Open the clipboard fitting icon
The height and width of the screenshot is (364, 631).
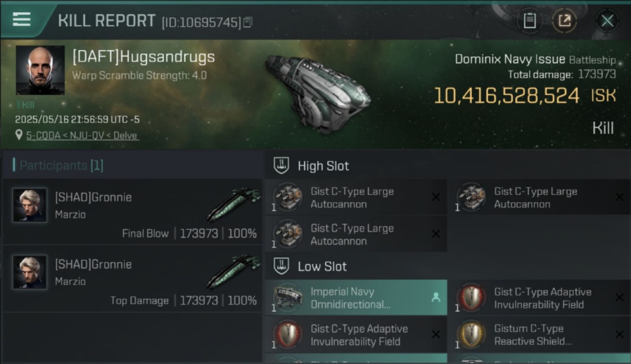(x=530, y=21)
